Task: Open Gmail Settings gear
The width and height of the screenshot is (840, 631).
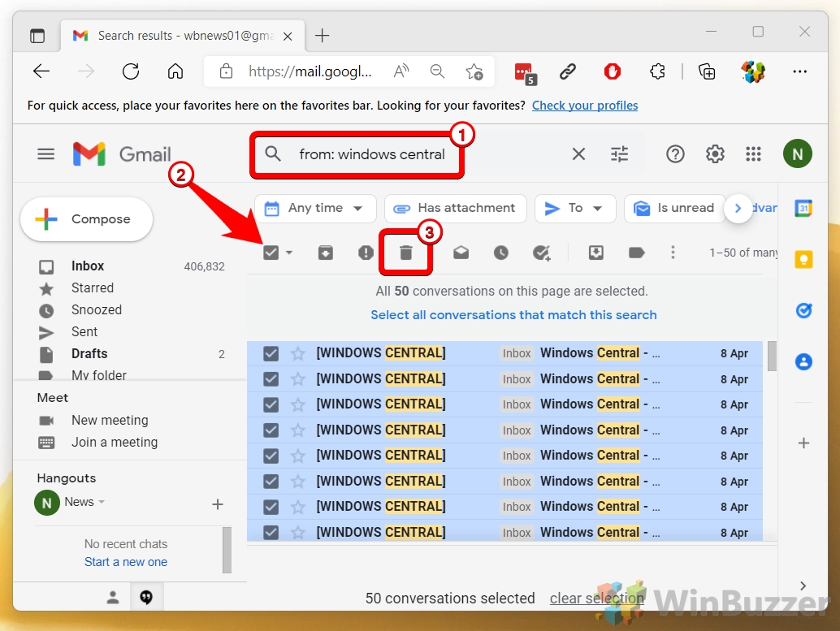Action: [715, 154]
